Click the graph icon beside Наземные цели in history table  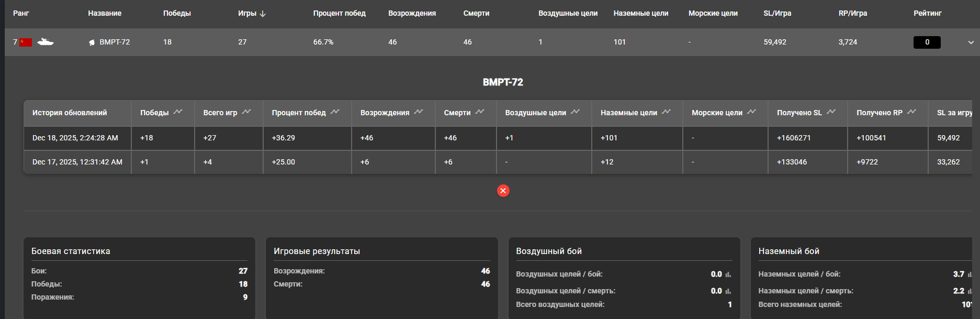pyautogui.click(x=666, y=112)
